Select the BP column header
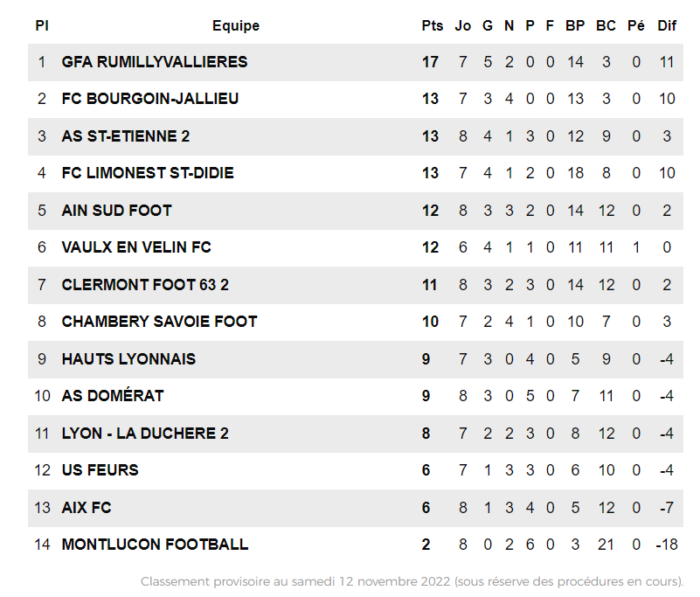700x597 pixels. pyautogui.click(x=574, y=26)
